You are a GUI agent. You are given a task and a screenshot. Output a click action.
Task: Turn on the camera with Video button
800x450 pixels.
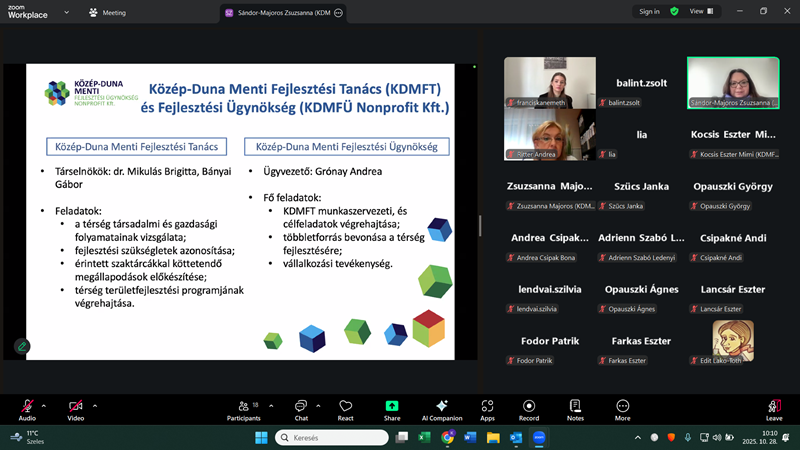pos(76,407)
